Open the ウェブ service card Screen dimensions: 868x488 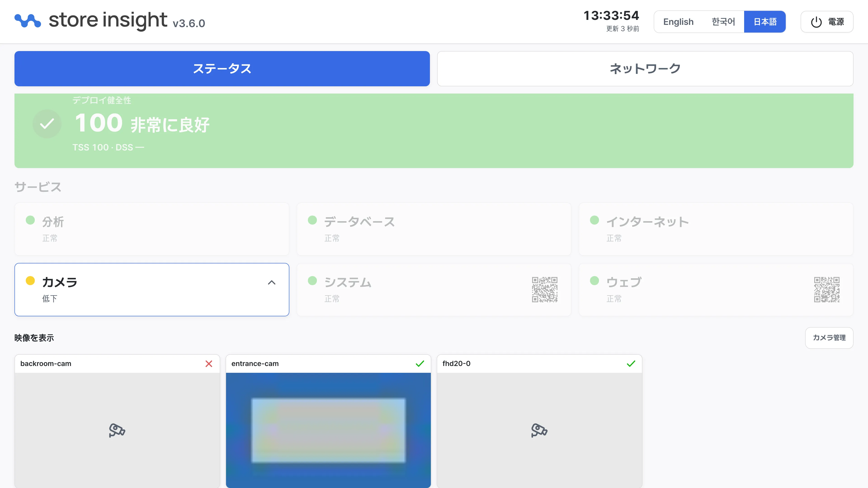716,290
